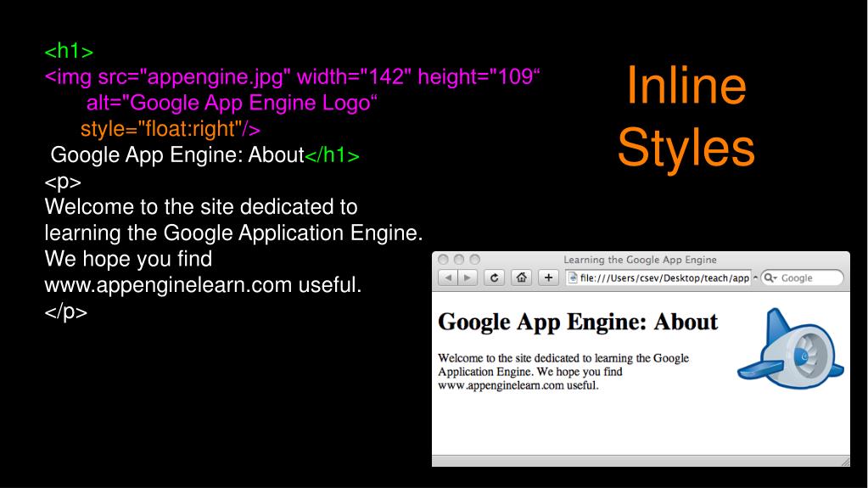Click the 'www.appenginelearn.com useful.' code line
Image resolution: width=868 pixels, height=488 pixels.
(x=203, y=285)
